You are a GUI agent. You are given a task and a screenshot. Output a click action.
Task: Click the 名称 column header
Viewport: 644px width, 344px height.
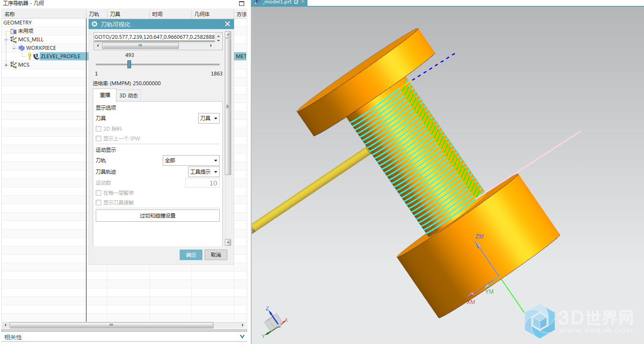44,14
